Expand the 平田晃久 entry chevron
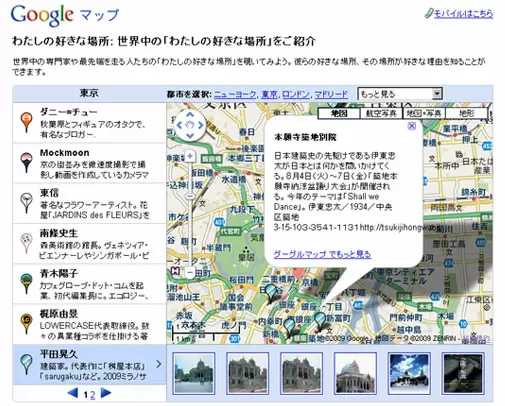Image resolution: width=505 pixels, height=406 pixels. pos(159,364)
